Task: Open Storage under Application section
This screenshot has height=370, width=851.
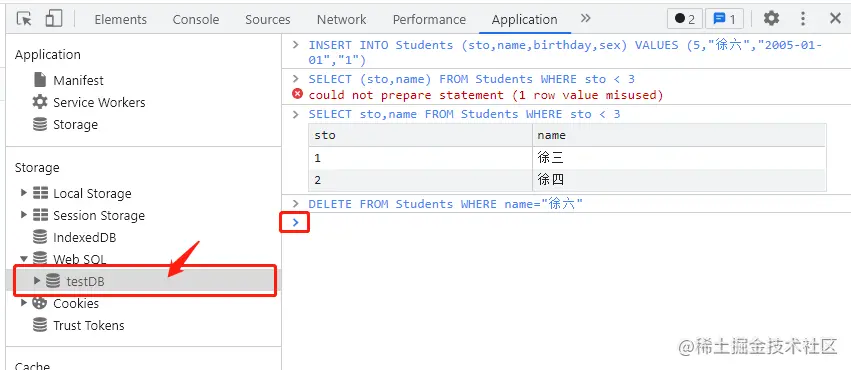Action: click(x=75, y=125)
